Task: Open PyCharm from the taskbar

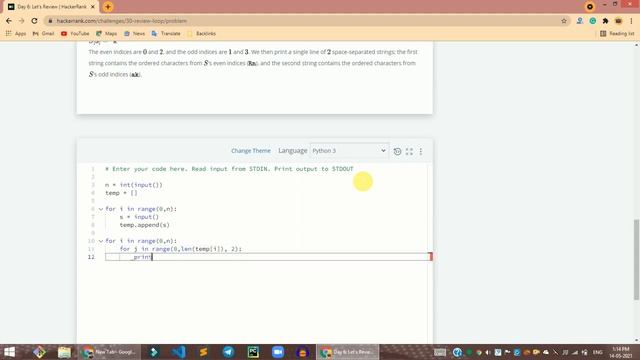Action: (253, 352)
